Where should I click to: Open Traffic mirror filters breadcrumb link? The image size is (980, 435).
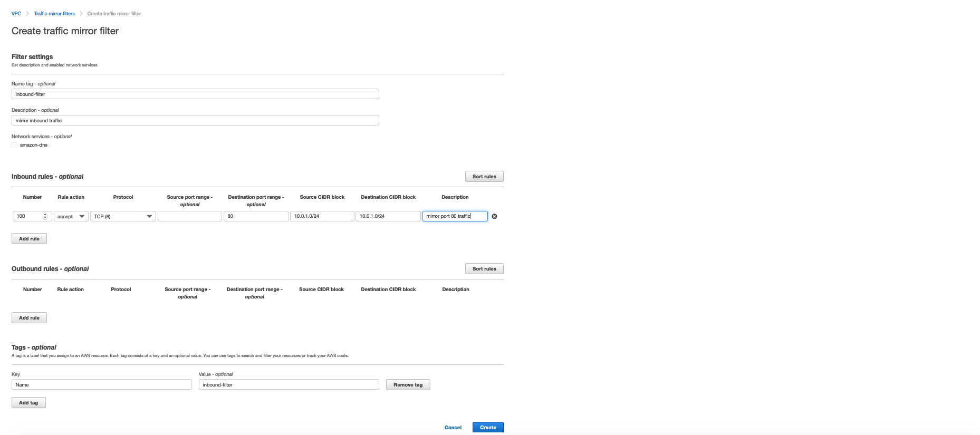point(54,14)
